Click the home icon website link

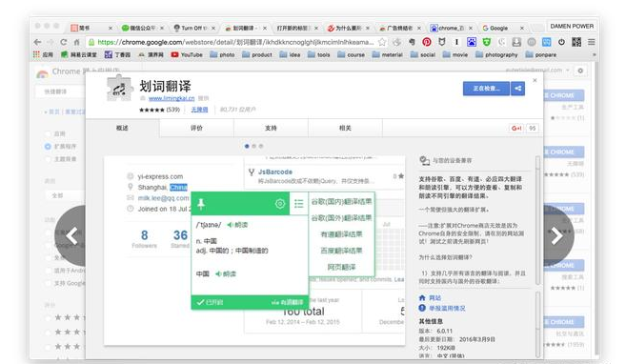click(x=422, y=297)
